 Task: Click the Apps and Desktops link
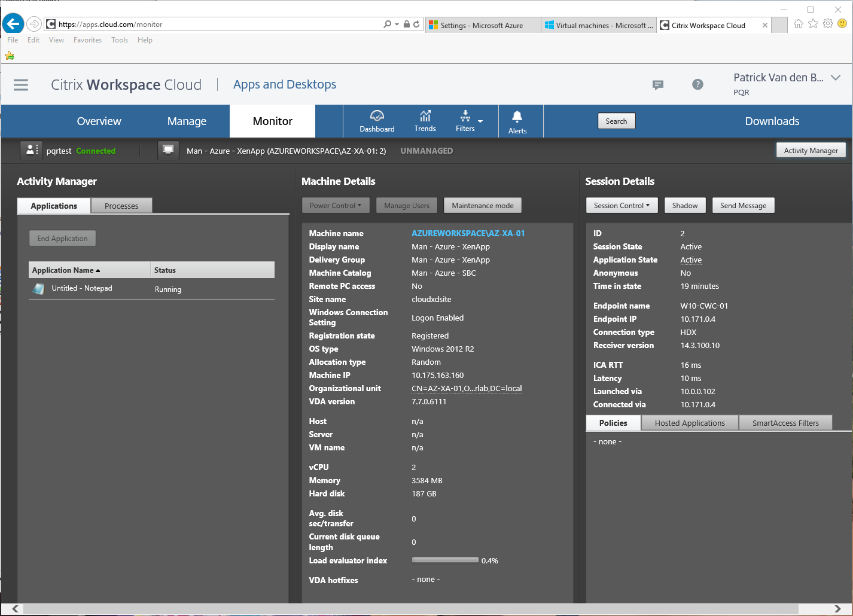coord(285,84)
